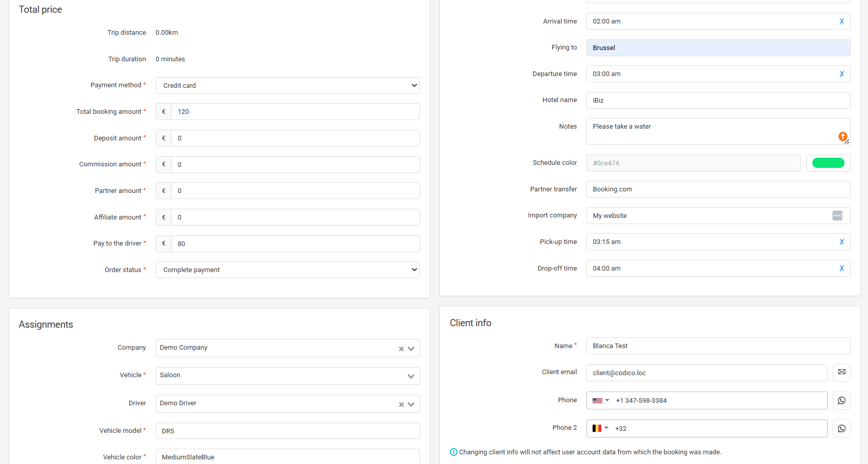Remove Demo Company selection
This screenshot has height=464, width=868.
(401, 349)
